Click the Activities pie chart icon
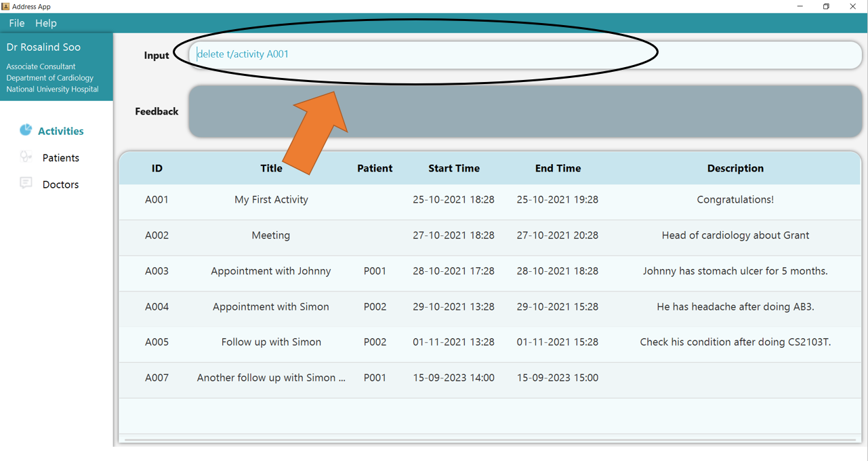The width and height of the screenshot is (868, 461). click(26, 129)
